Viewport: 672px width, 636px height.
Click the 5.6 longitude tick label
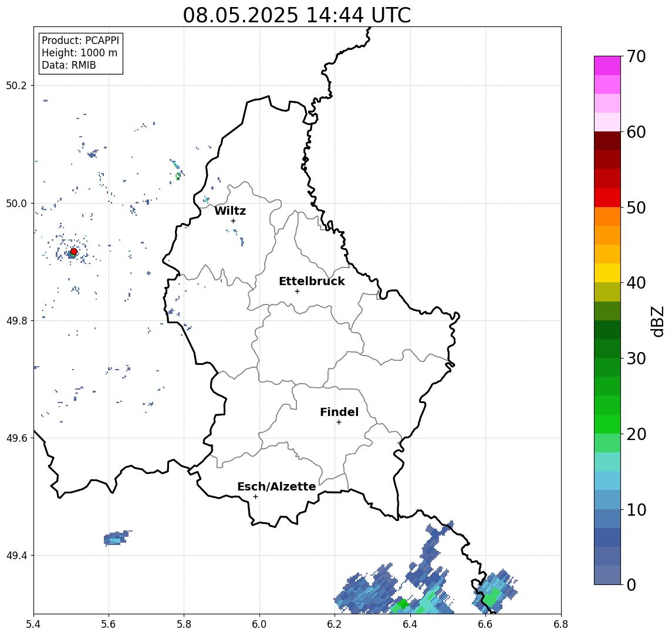coord(109,624)
